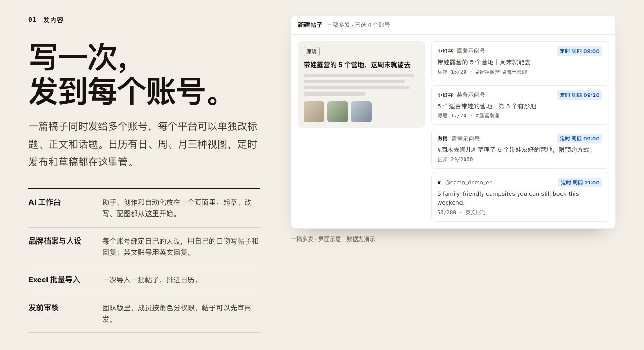Click the caption 一稿多发 · 界面示意，数据为演示
644x350 pixels.
coord(333,239)
